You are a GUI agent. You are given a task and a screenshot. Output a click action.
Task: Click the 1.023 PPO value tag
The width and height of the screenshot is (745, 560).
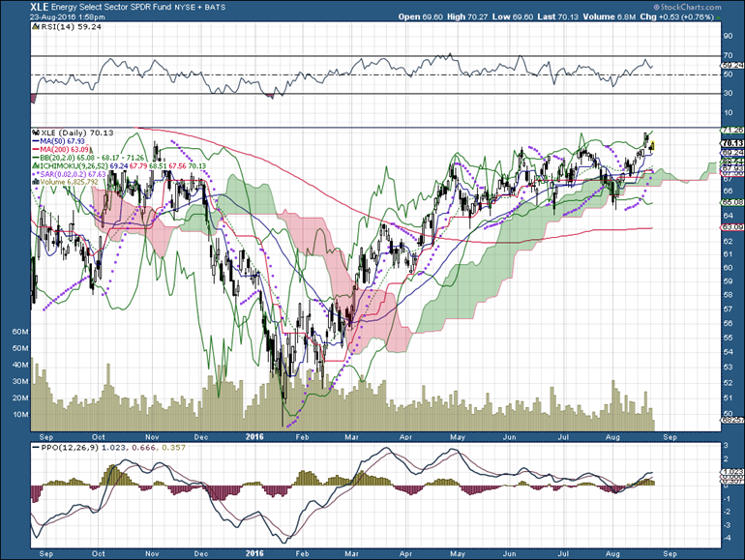coord(732,472)
